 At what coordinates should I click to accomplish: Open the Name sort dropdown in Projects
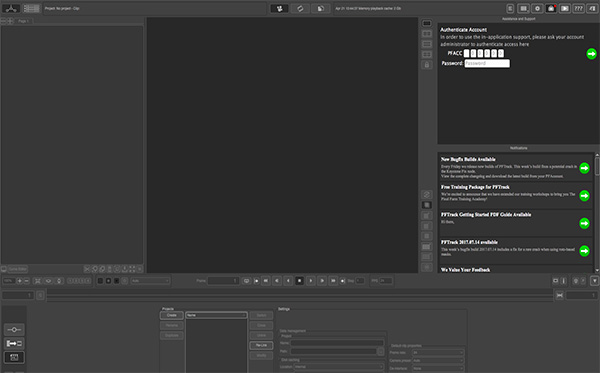click(216, 315)
